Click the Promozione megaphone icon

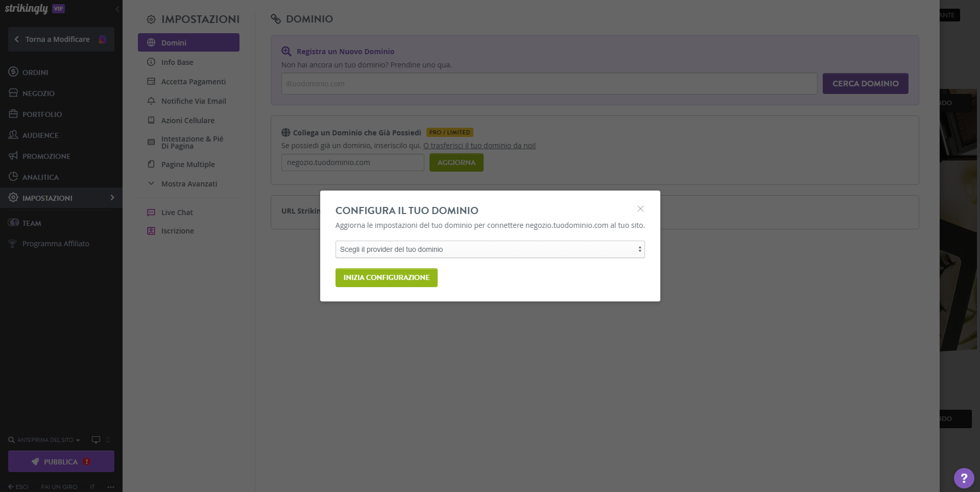click(13, 156)
